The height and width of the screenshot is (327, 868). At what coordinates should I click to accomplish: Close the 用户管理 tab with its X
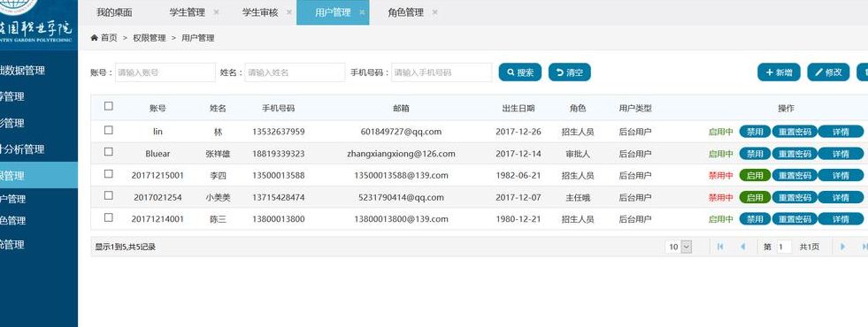362,12
